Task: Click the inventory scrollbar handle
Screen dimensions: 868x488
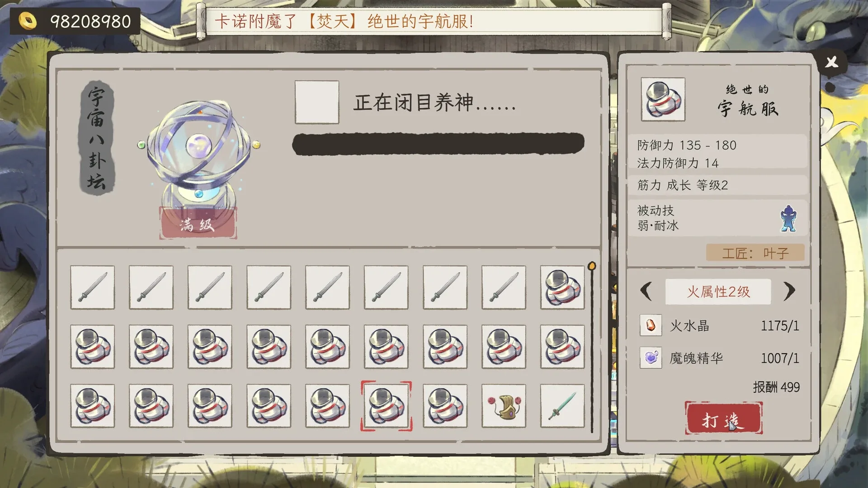Action: pos(592,266)
